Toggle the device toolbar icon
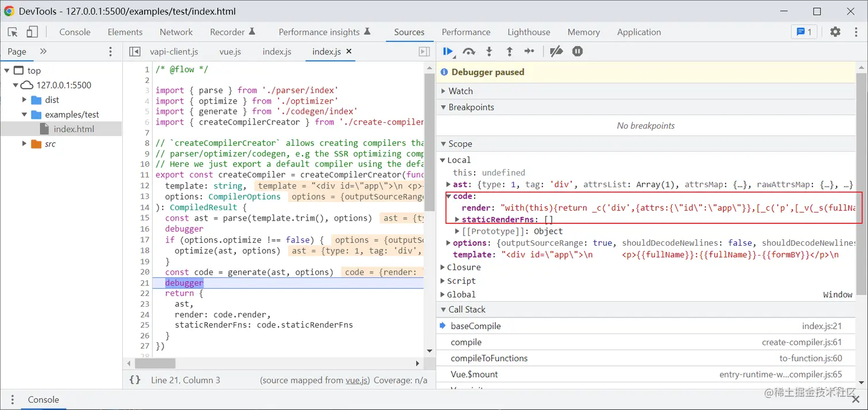The height and width of the screenshot is (410, 868). [32, 32]
